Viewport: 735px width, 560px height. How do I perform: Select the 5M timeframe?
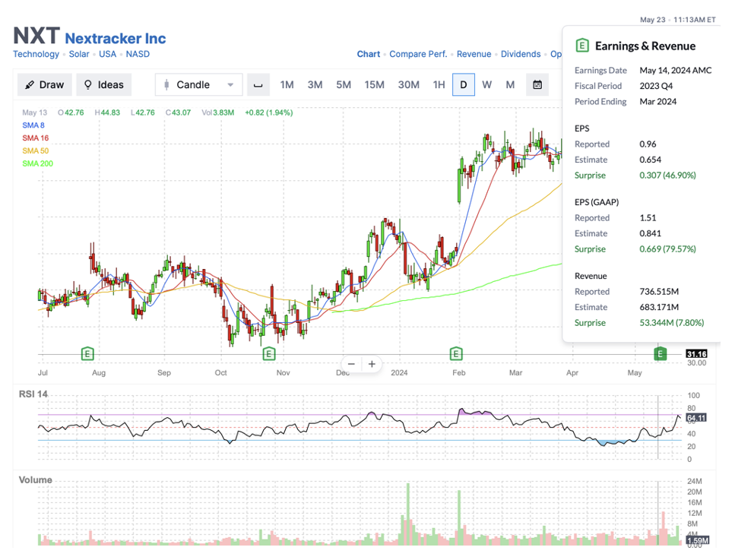344,85
